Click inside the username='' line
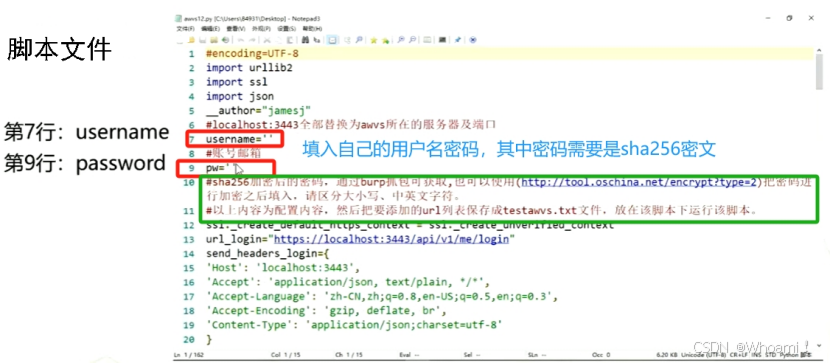 click(x=239, y=139)
